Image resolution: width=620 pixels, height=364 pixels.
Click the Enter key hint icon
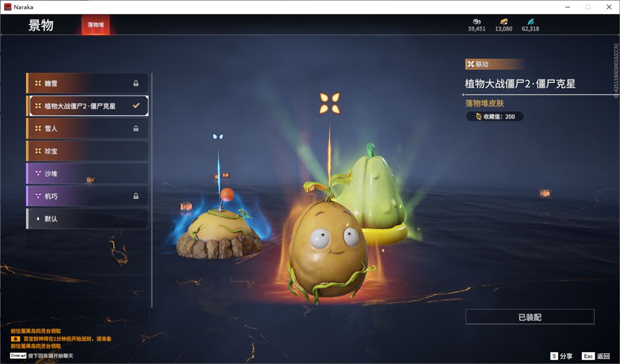point(18,356)
